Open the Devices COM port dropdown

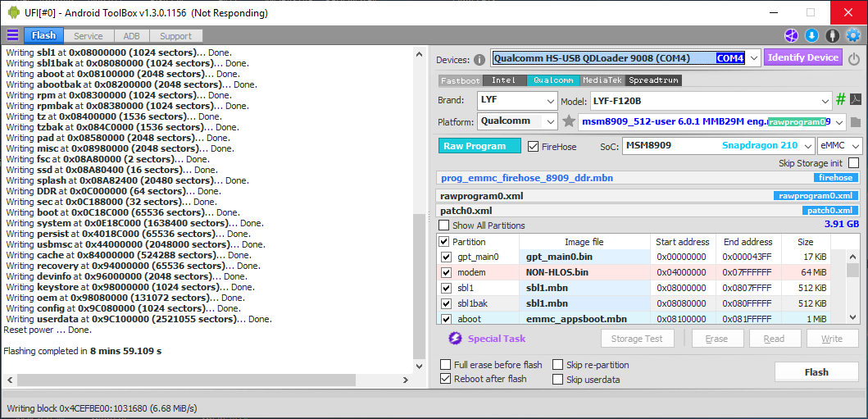(x=754, y=58)
